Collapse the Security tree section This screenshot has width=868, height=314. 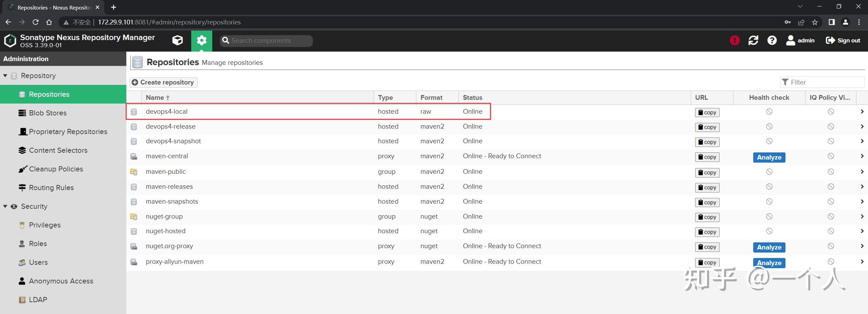tap(5, 206)
